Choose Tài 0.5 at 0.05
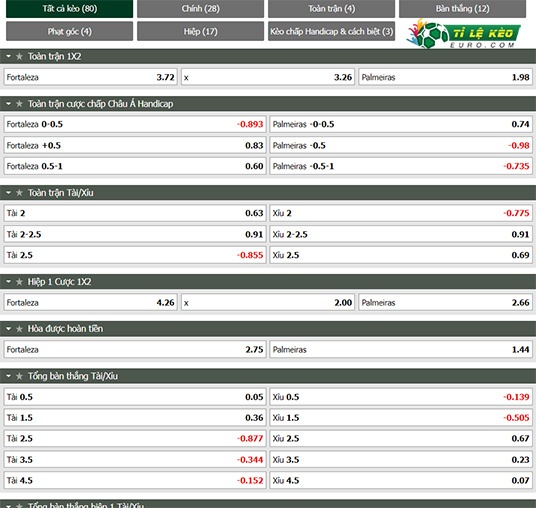Image resolution: width=536 pixels, height=508 pixels. [135, 397]
